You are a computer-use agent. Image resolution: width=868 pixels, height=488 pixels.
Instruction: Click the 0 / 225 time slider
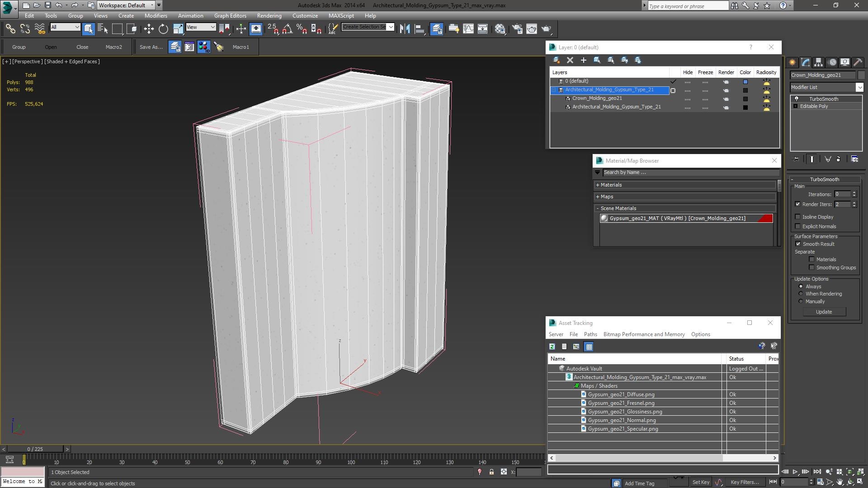(x=35, y=449)
